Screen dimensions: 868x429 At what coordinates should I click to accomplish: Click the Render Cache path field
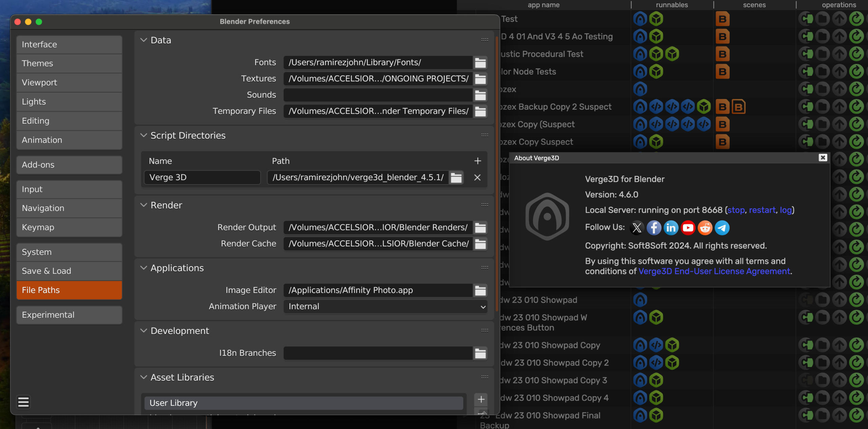378,244
